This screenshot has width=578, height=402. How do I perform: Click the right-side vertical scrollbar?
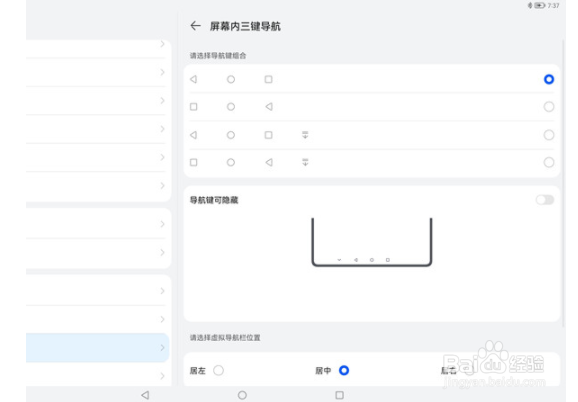click(x=563, y=183)
